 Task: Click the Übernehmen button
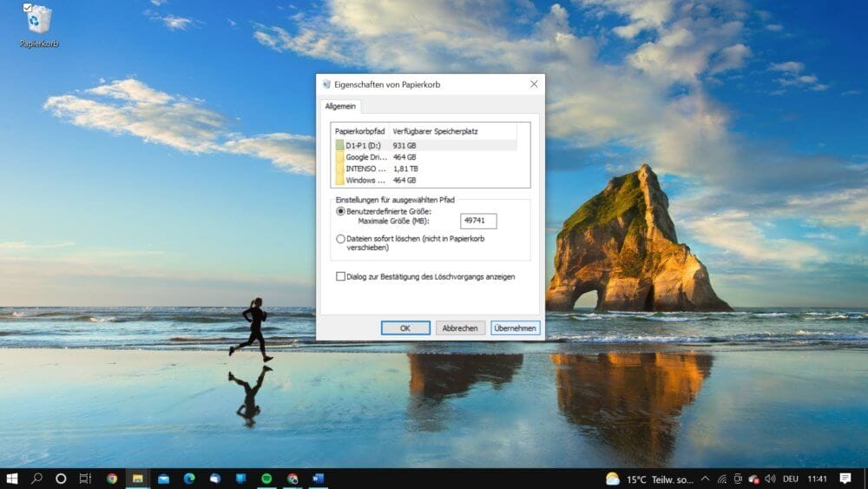pos(515,327)
